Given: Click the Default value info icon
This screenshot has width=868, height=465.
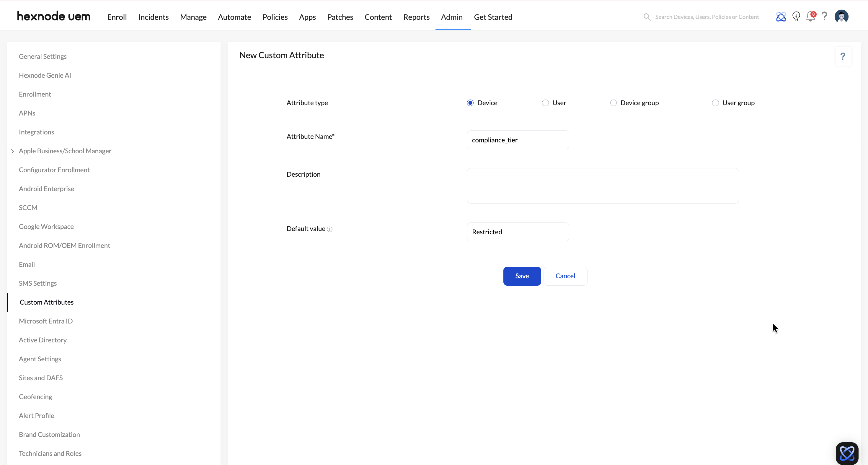Looking at the screenshot, I should [x=329, y=229].
